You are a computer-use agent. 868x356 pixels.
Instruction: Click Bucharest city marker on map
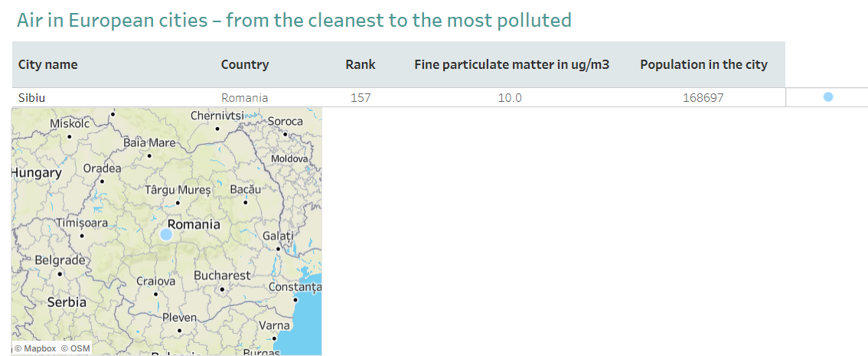(x=222, y=289)
